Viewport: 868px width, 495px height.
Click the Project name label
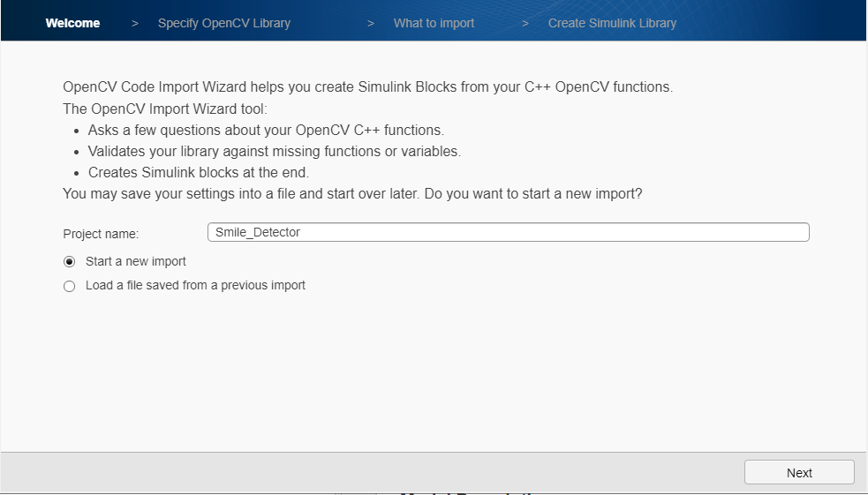click(101, 234)
